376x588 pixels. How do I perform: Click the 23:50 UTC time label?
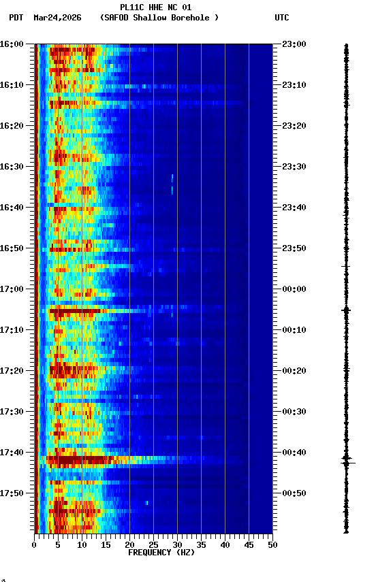(x=294, y=248)
